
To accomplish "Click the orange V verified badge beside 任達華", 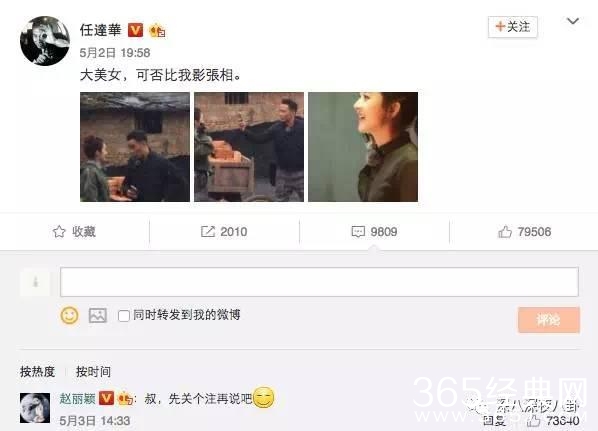I will [135, 30].
